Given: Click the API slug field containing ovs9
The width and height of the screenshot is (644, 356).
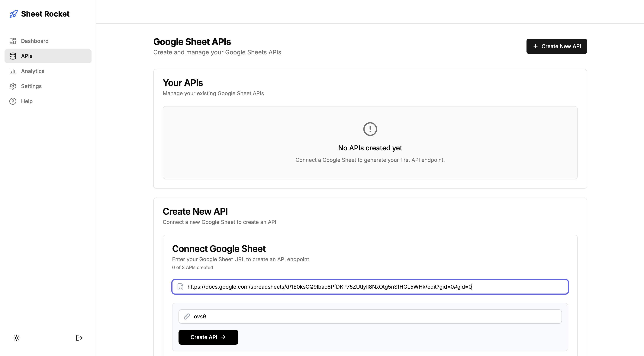Looking at the screenshot, I should 370,316.
